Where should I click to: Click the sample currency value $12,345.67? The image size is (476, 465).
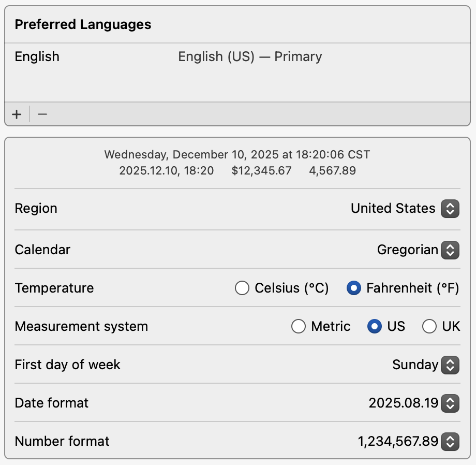pos(262,170)
